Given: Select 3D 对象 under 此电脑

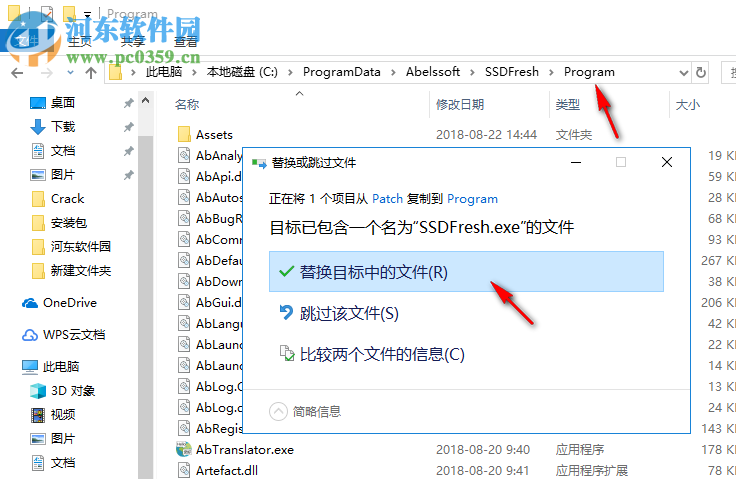Looking at the screenshot, I should 73,391.
